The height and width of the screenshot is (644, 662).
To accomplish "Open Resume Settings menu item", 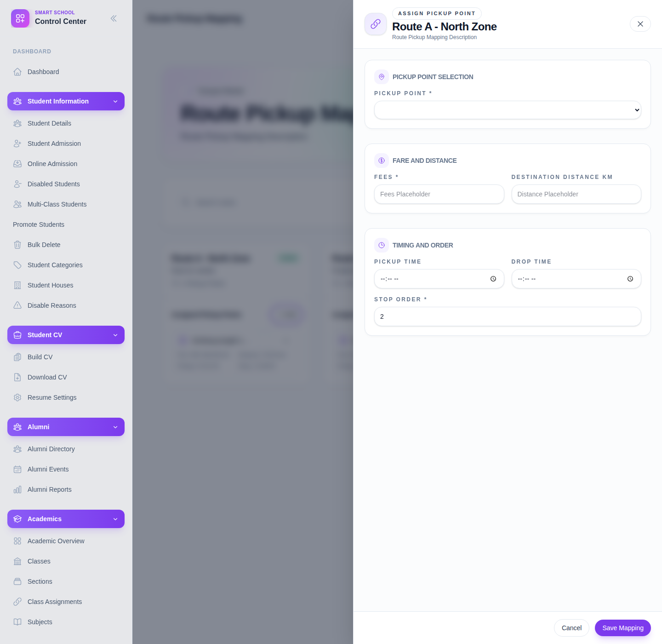I will coord(66,397).
